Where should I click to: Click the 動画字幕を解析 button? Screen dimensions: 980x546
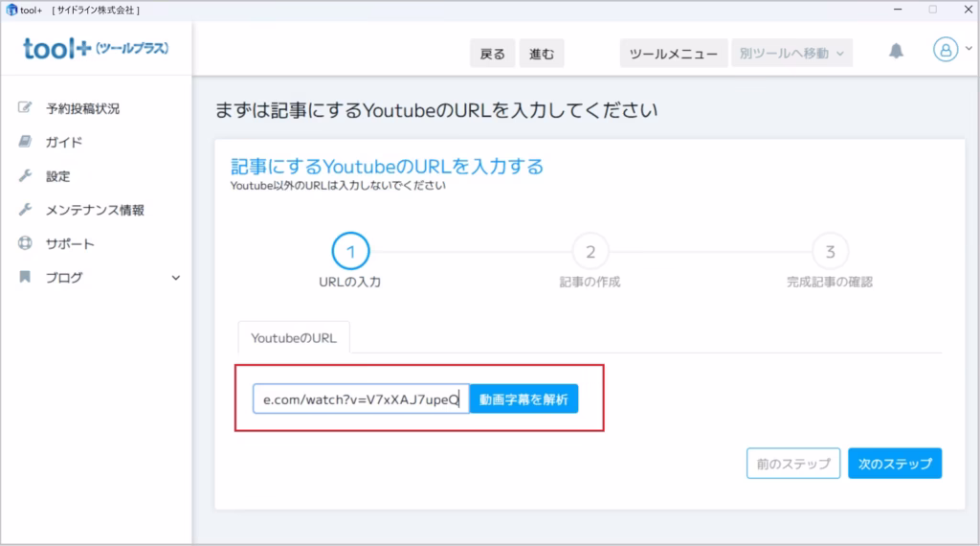[523, 398]
